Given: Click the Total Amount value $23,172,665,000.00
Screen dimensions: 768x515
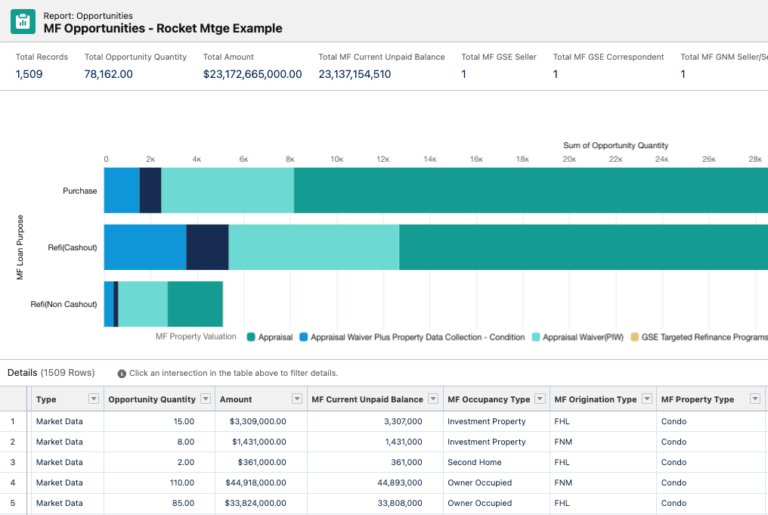Looking at the screenshot, I should coord(252,74).
